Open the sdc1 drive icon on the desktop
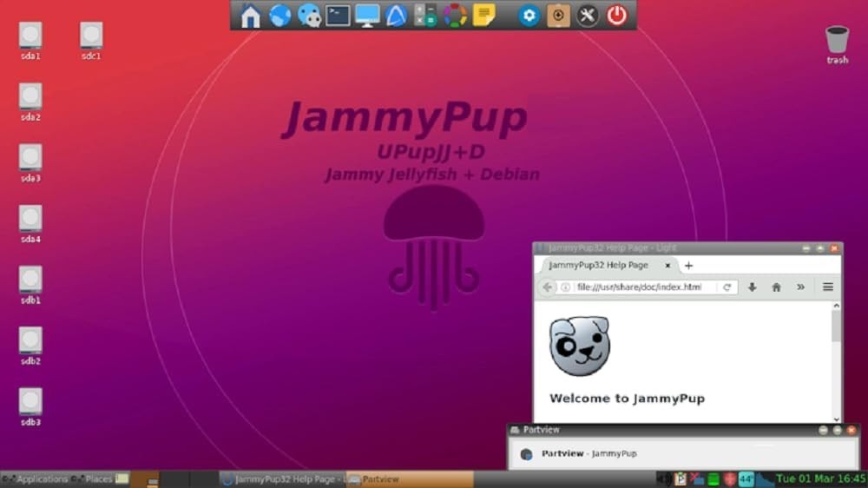The height and width of the screenshot is (488, 868). pyautogui.click(x=91, y=36)
